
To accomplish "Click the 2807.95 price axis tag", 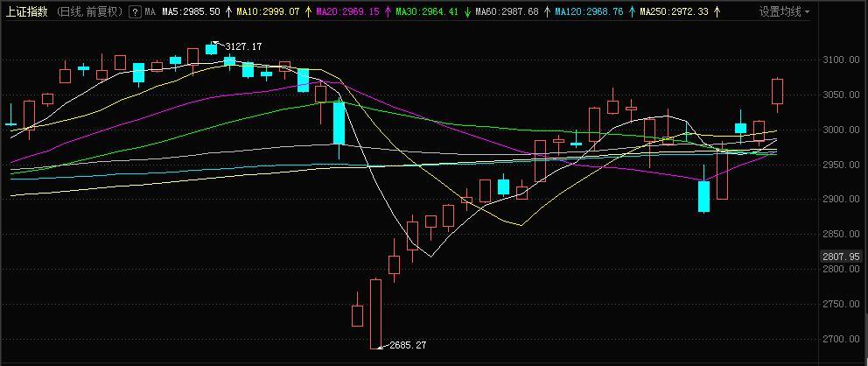I will (x=842, y=257).
